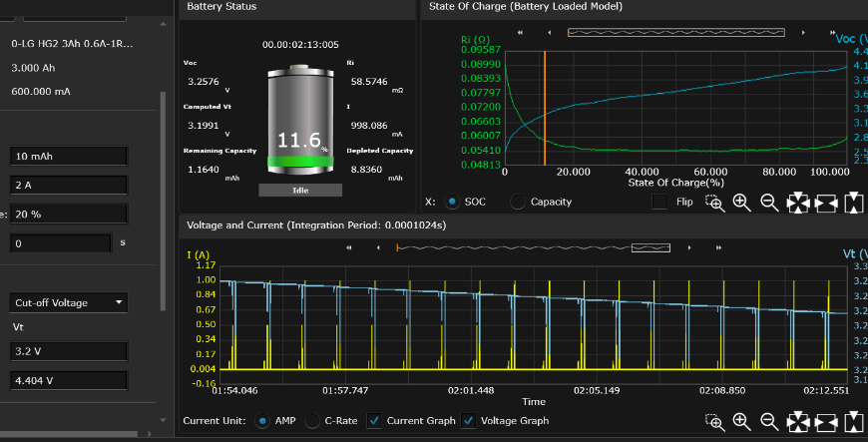Select zoom-to-region tool on Voltage and Current graph

(x=714, y=423)
